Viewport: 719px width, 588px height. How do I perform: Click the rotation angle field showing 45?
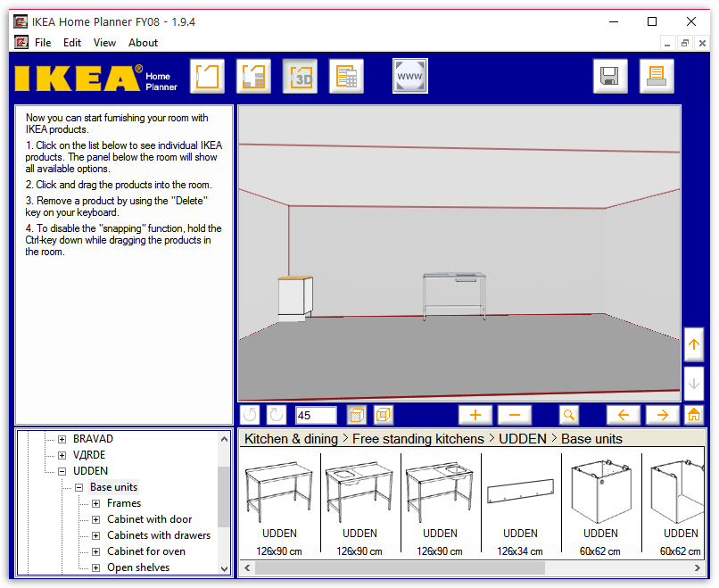click(x=315, y=415)
